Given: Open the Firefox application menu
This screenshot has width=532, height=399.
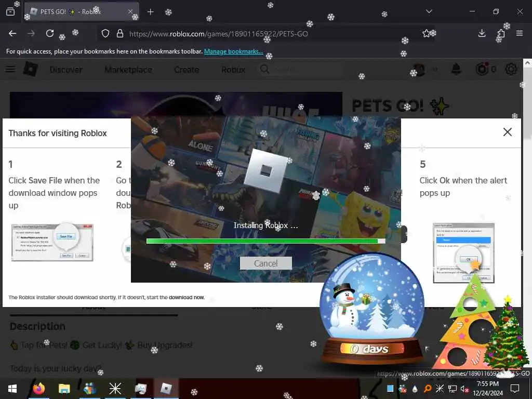Looking at the screenshot, I should pos(520,33).
